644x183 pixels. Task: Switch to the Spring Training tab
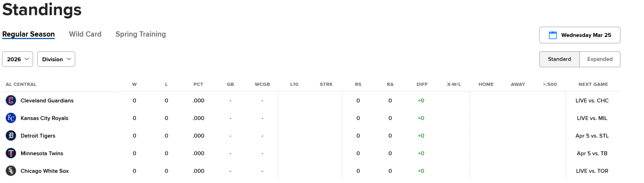(x=141, y=34)
